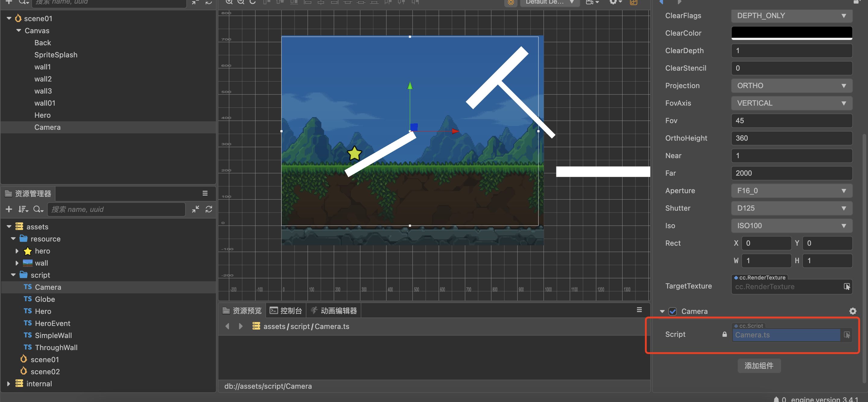
Task: Toggle the Camera component enabled checkbox
Action: pos(673,311)
